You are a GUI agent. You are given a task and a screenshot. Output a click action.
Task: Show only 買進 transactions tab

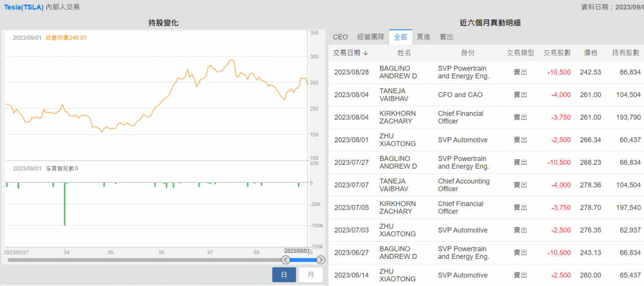tap(424, 37)
